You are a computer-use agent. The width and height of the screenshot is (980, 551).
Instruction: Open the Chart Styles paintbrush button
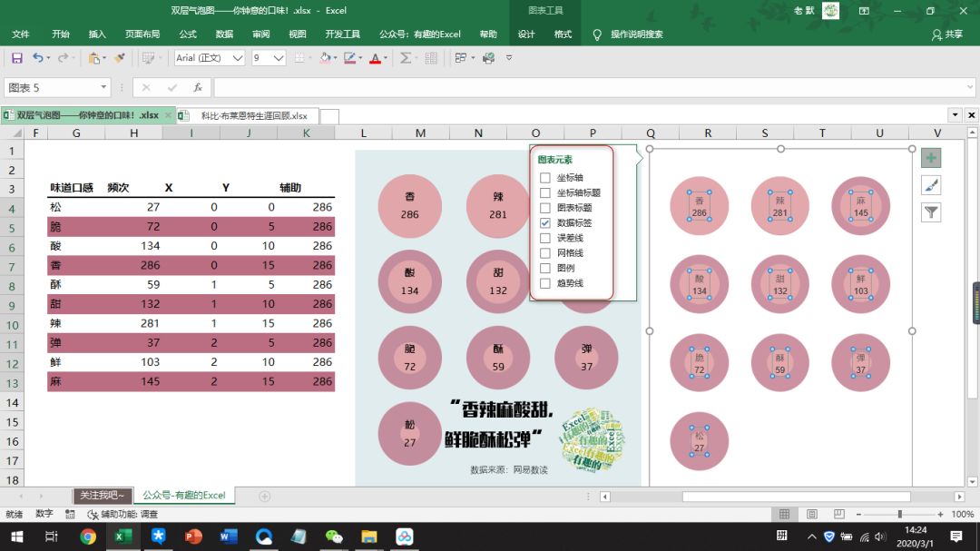(931, 185)
